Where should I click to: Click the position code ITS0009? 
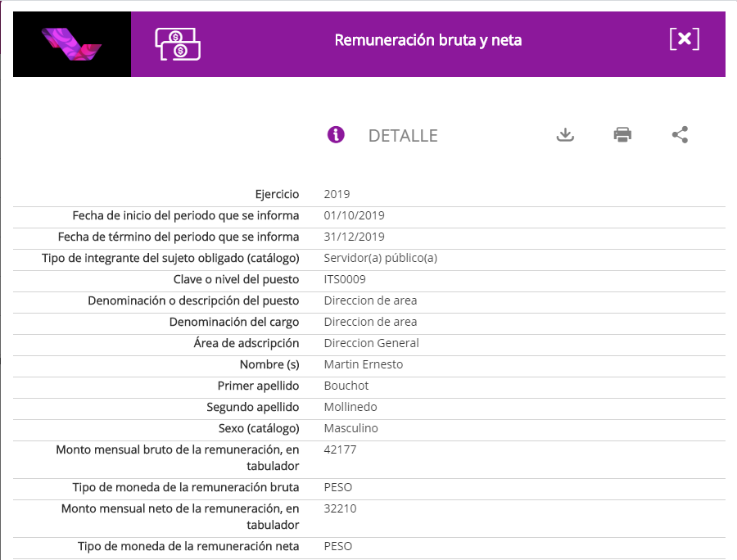[345, 279]
